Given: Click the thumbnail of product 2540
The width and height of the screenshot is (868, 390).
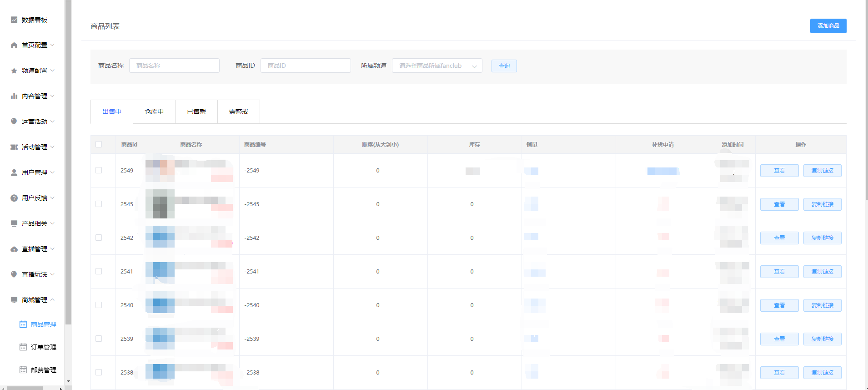Looking at the screenshot, I should point(160,305).
